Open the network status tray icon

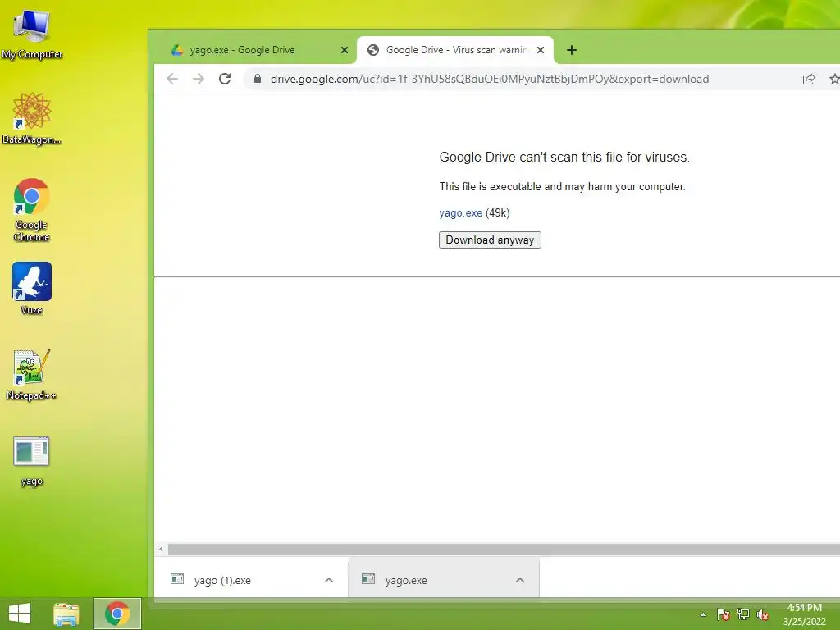point(743,614)
